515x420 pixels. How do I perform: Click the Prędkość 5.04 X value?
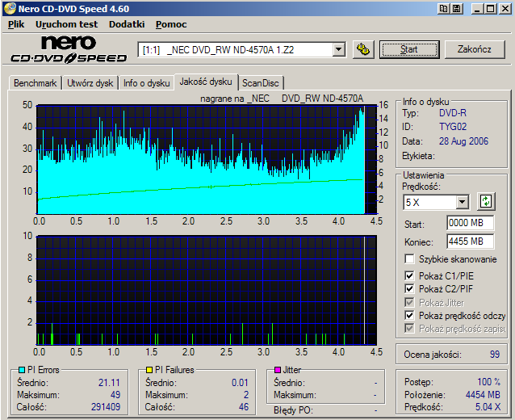coord(488,407)
